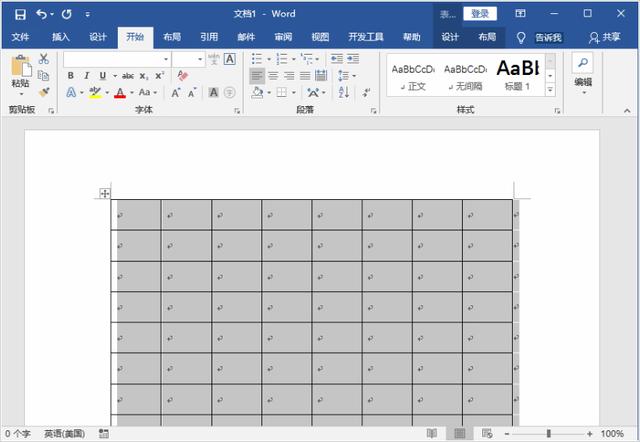Clear all formatting with eraser icon
The width and height of the screenshot is (640, 442).
pos(183,76)
